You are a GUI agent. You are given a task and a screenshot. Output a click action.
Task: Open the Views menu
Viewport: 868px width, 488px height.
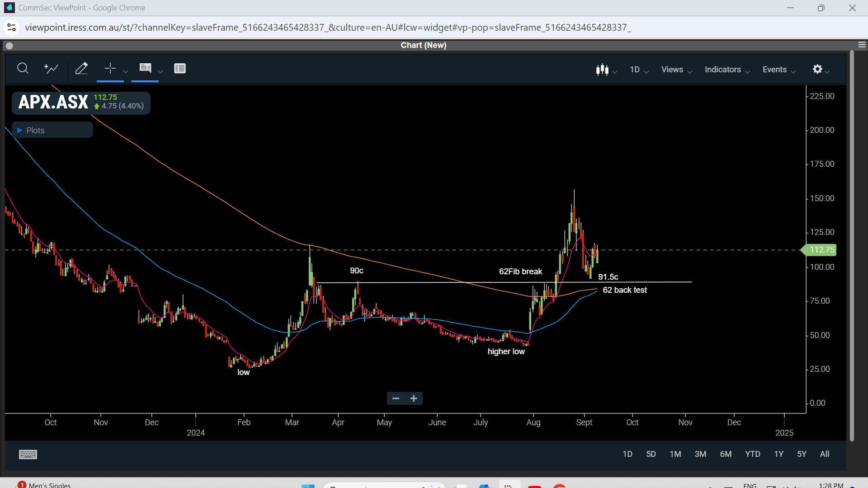coord(677,70)
